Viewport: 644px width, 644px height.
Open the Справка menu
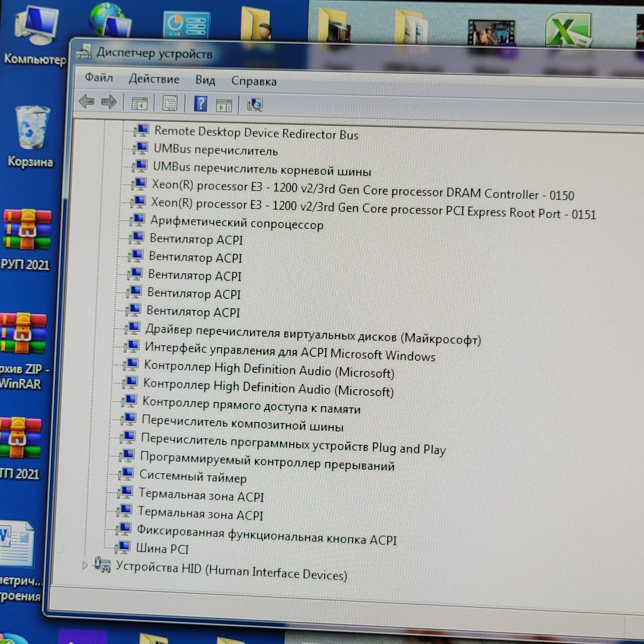pyautogui.click(x=254, y=81)
